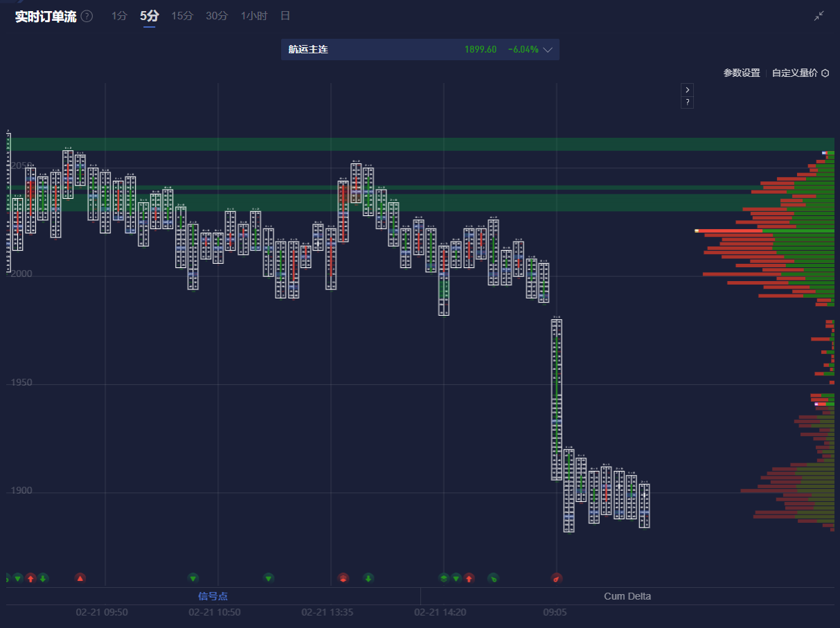Switch to the 1分 timeframe

pyautogui.click(x=119, y=16)
